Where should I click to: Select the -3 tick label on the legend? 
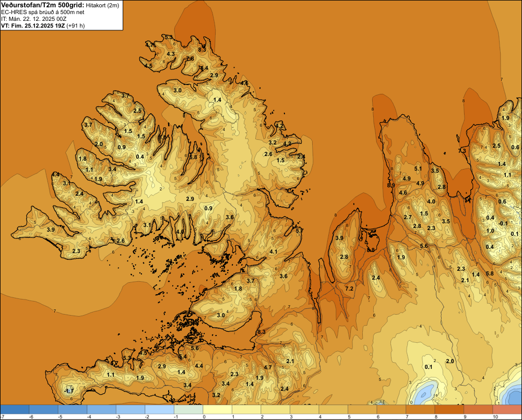point(118,417)
